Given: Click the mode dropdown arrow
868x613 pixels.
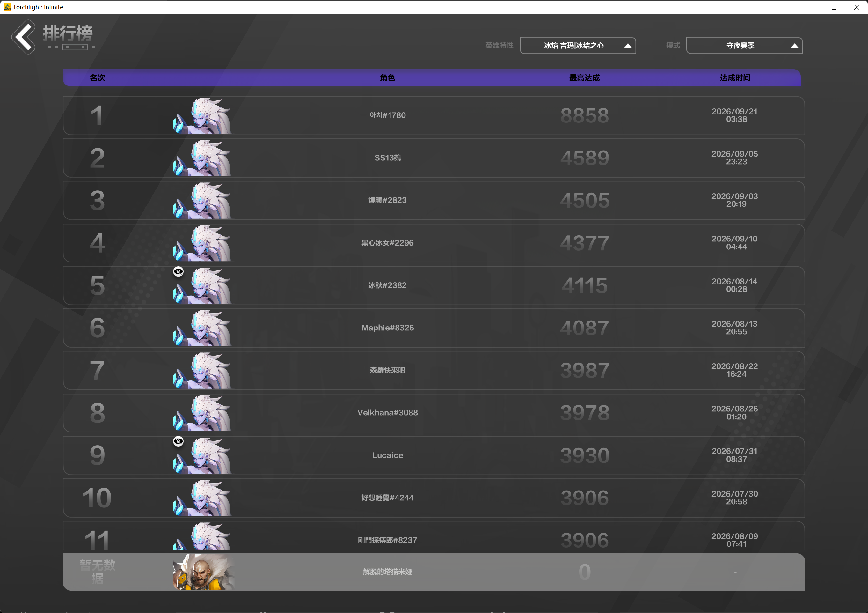Looking at the screenshot, I should pos(794,46).
